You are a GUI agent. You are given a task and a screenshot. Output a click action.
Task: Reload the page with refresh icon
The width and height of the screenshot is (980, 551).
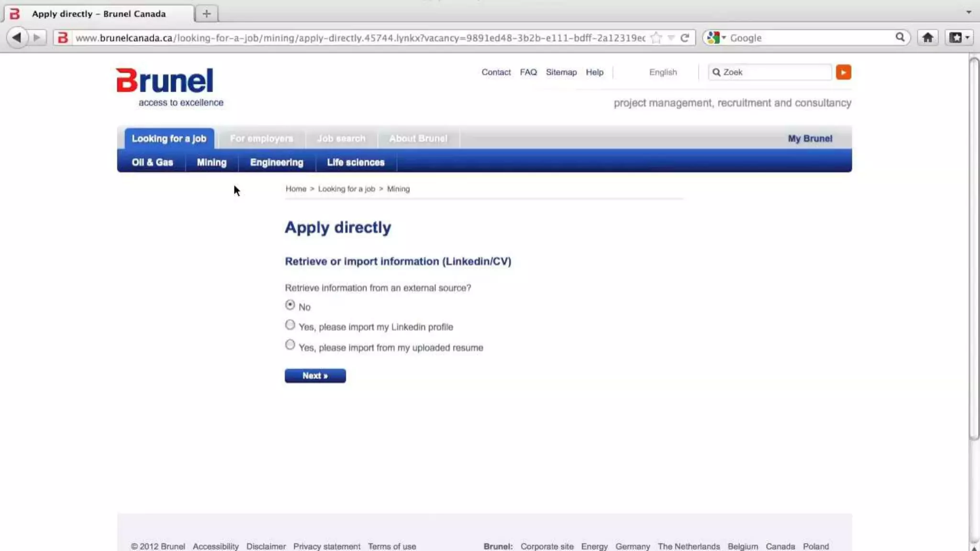point(685,38)
